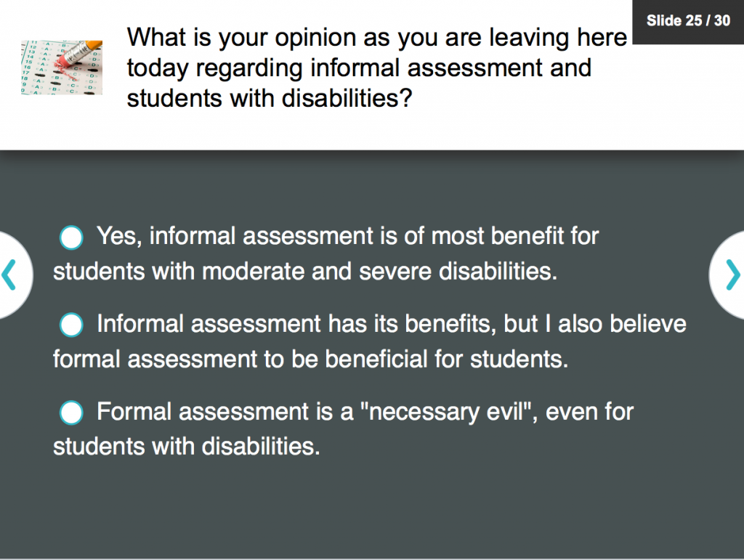Click the heading line 'today regarding informal assessment and'

pyautogui.click(x=359, y=68)
